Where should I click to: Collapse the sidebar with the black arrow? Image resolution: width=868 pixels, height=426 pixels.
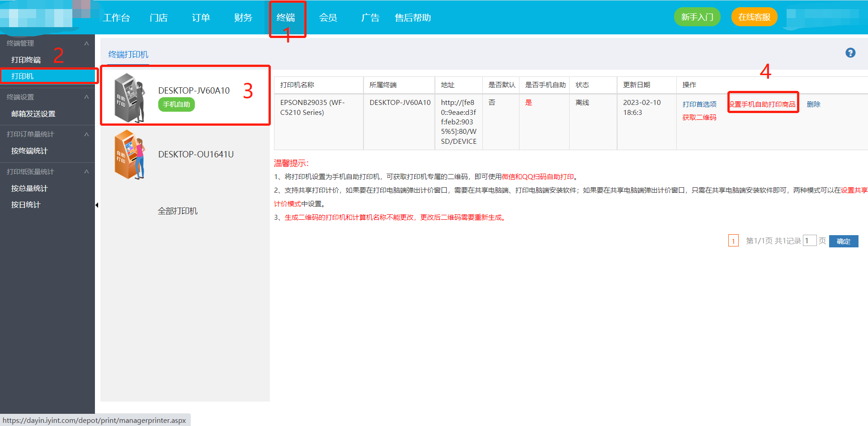coord(97,205)
